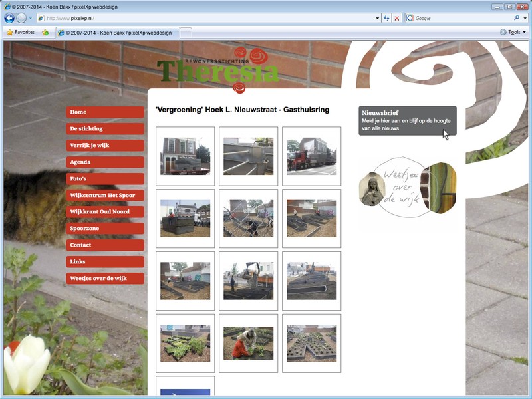The height and width of the screenshot is (399, 532).
Task: Open the Agenda navigation item
Action: point(104,162)
